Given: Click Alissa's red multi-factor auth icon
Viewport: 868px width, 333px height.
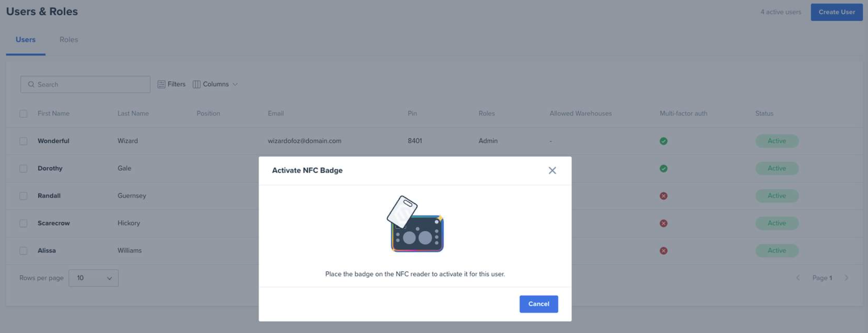Looking at the screenshot, I should [663, 251].
